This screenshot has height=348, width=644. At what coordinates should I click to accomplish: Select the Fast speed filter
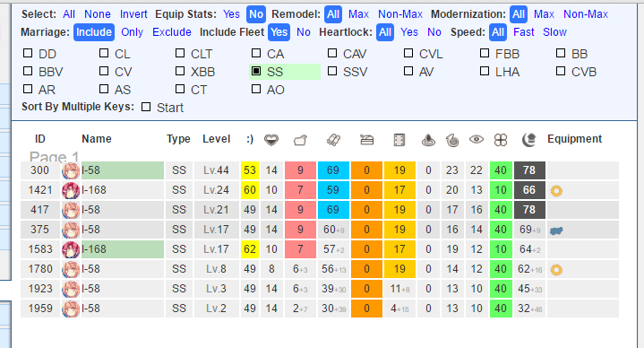click(524, 32)
